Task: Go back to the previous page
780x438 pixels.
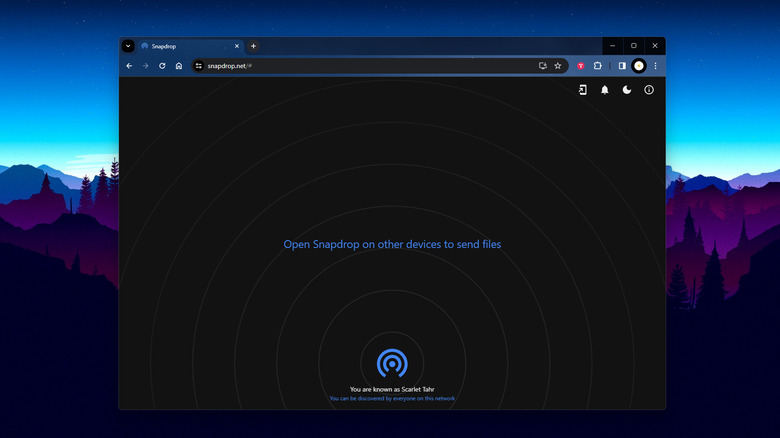Action: 129,66
